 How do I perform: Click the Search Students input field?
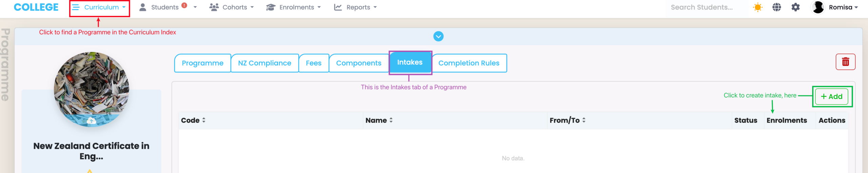[x=702, y=7]
